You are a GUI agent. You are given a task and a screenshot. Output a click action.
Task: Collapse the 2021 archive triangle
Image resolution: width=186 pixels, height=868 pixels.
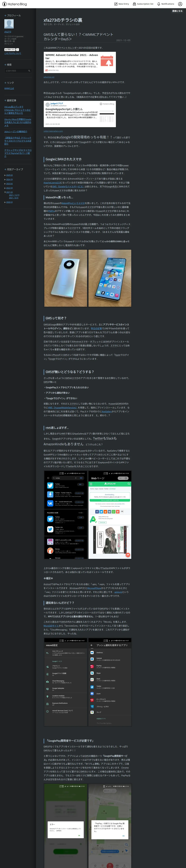[5, 192]
